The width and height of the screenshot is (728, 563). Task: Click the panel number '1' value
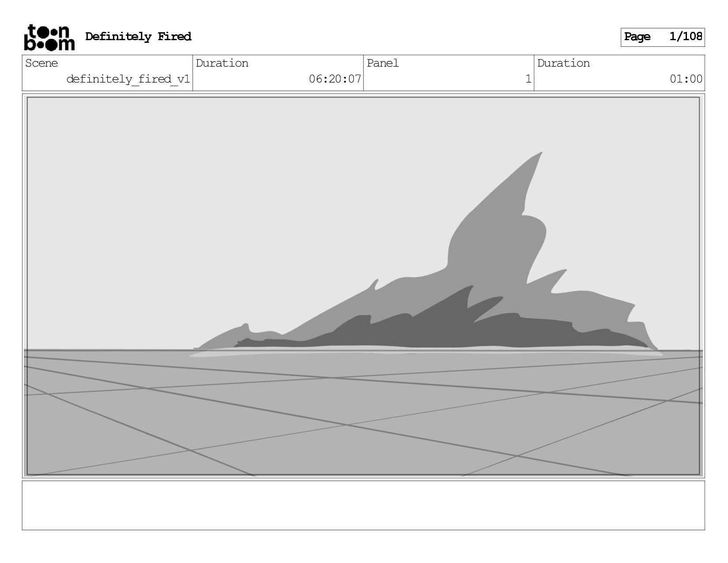(528, 79)
